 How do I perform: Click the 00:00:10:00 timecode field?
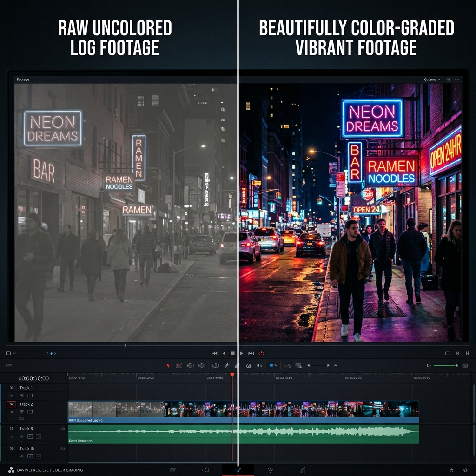coord(33,378)
